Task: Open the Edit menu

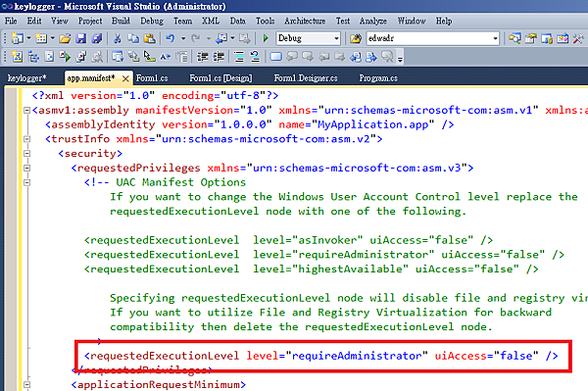Action: coord(34,21)
